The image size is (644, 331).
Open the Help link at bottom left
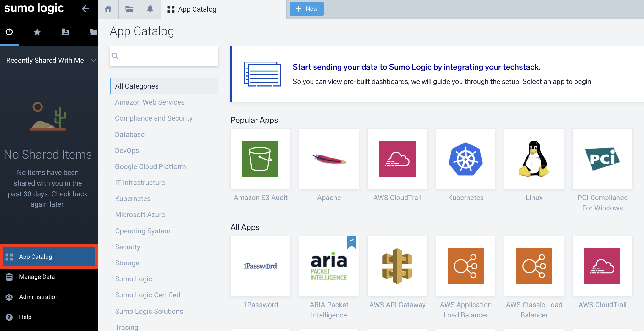25,317
